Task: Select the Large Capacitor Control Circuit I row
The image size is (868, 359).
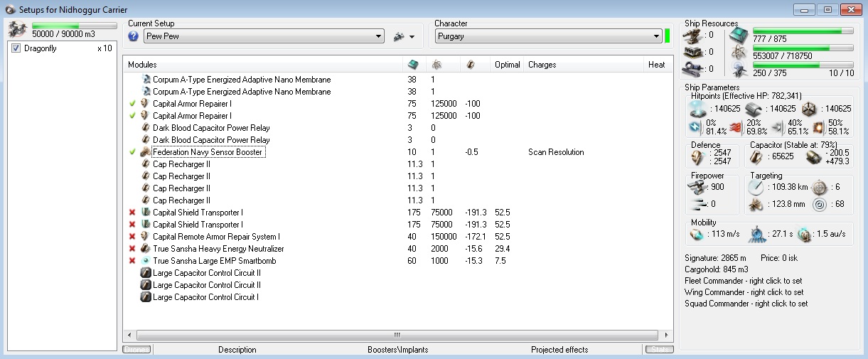Action: [x=398, y=297]
